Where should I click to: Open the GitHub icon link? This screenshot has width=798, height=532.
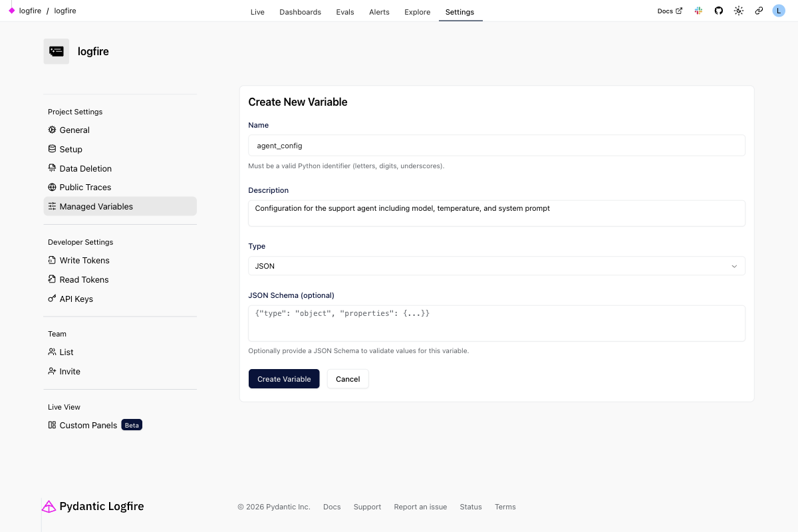tap(718, 11)
